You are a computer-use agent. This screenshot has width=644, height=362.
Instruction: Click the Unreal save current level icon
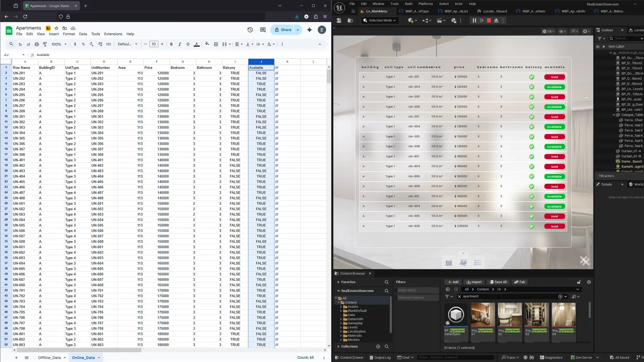339,20
